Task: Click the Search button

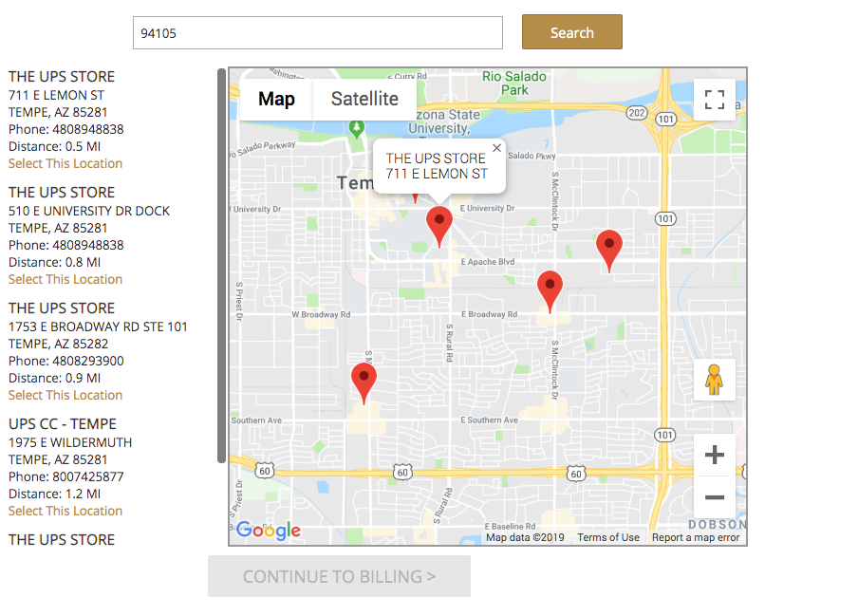Action: [x=571, y=32]
